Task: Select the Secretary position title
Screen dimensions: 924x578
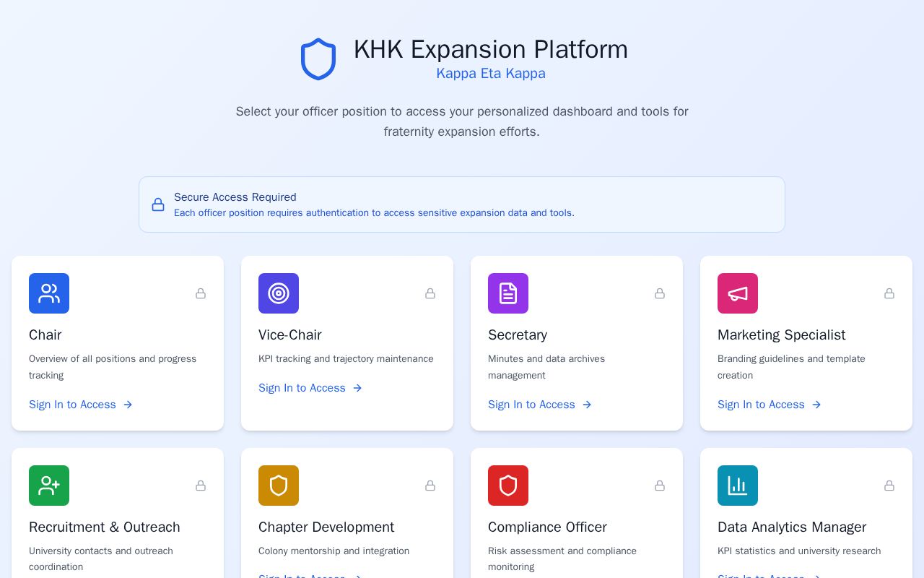Action: coord(518,335)
